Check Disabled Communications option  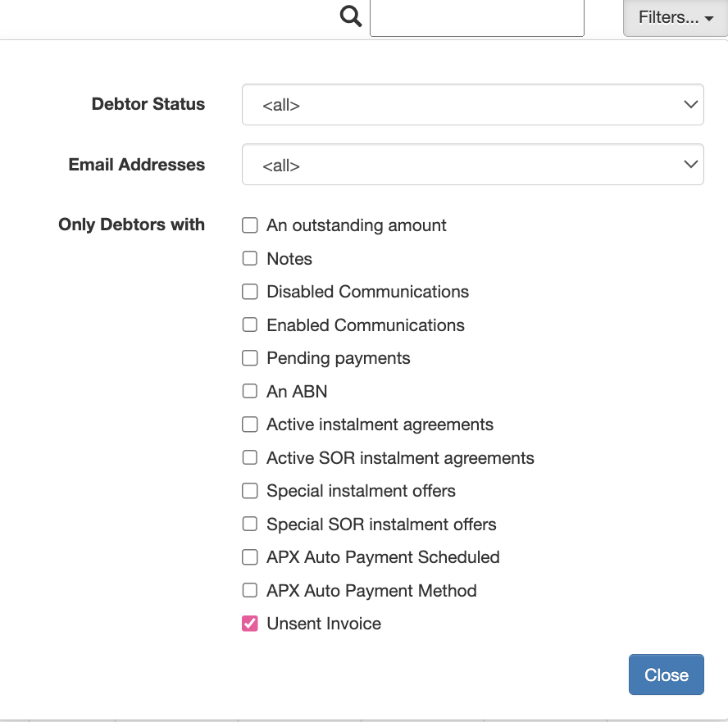pyautogui.click(x=249, y=292)
